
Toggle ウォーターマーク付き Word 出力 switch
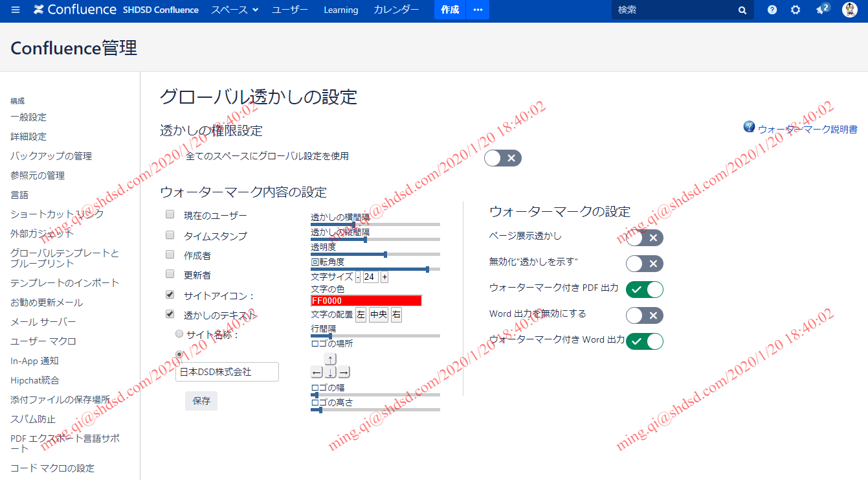click(645, 341)
